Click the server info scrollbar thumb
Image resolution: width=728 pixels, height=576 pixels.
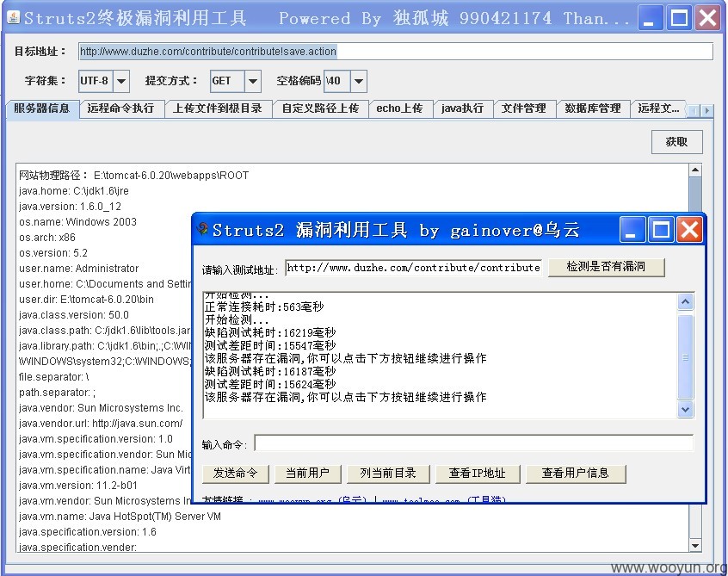[x=695, y=195]
